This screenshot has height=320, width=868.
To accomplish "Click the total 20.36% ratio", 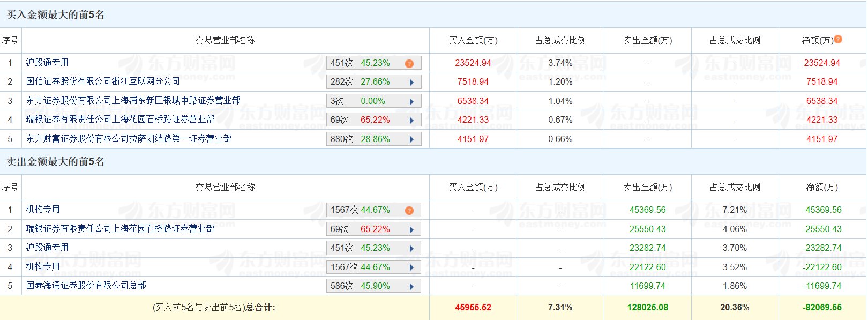I will point(735,308).
